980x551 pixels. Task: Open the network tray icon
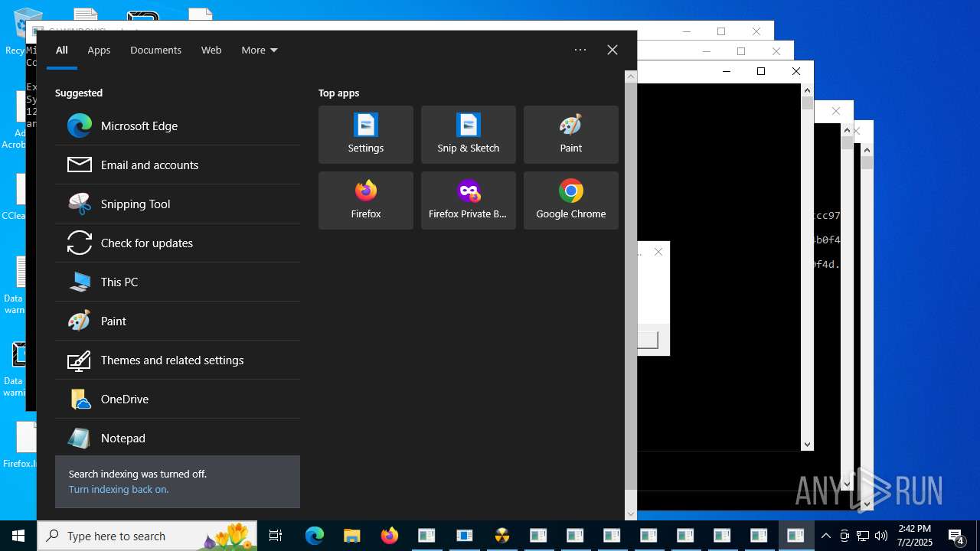pyautogui.click(x=863, y=536)
